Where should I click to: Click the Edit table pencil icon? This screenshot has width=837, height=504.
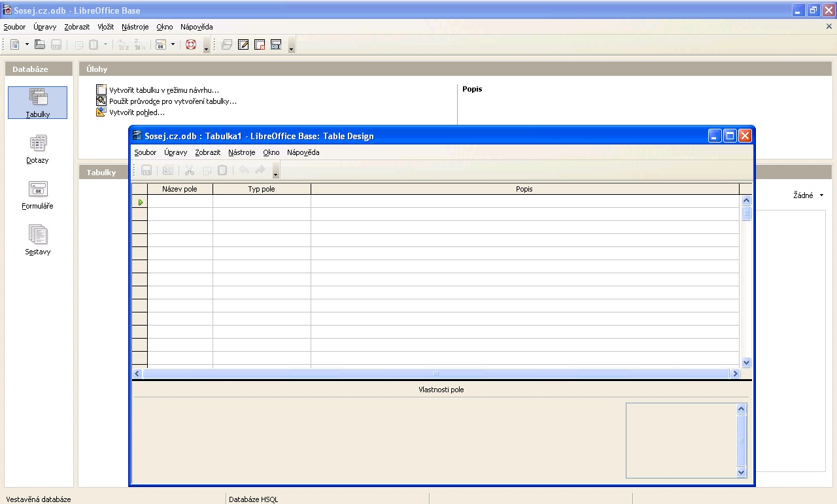pyautogui.click(x=243, y=44)
